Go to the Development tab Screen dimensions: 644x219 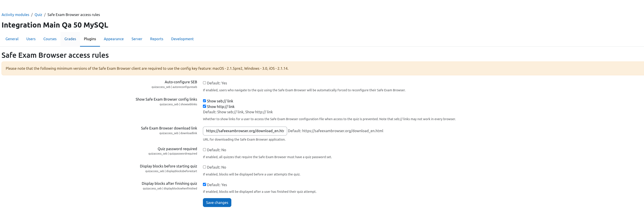(x=182, y=39)
